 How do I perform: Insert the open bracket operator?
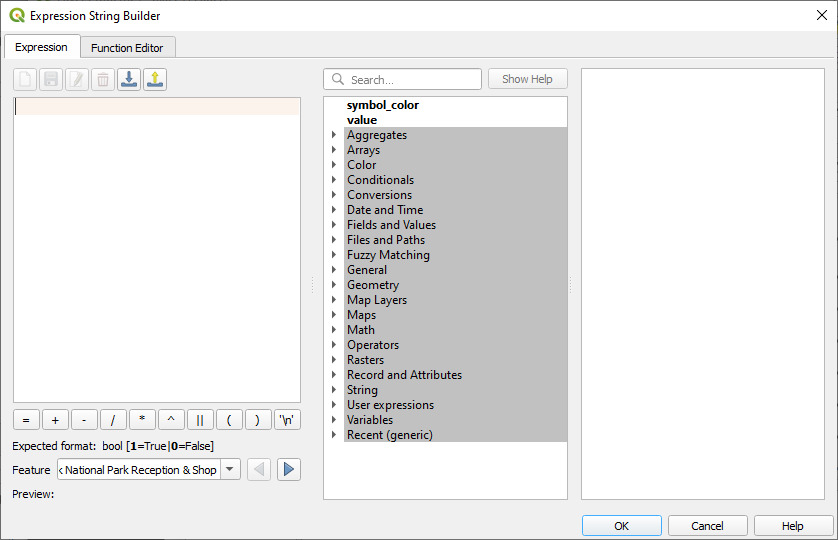(229, 420)
